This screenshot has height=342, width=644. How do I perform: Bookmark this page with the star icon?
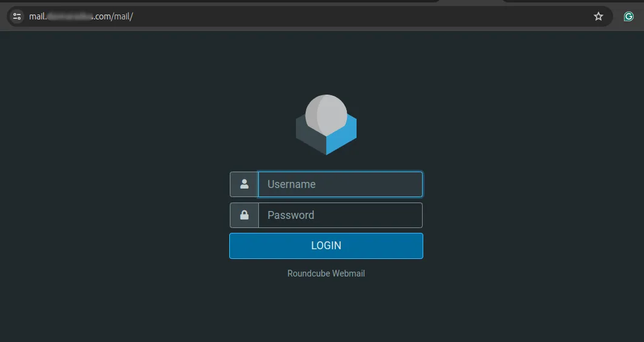(599, 16)
